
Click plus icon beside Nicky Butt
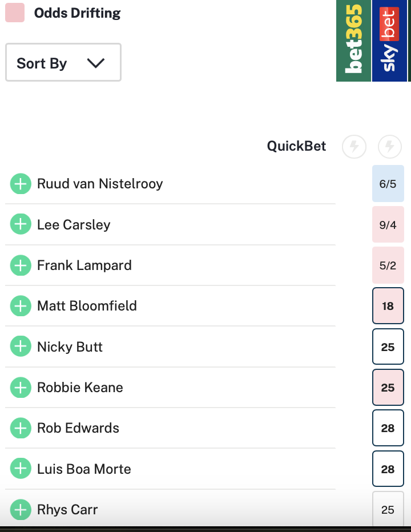[x=21, y=346]
